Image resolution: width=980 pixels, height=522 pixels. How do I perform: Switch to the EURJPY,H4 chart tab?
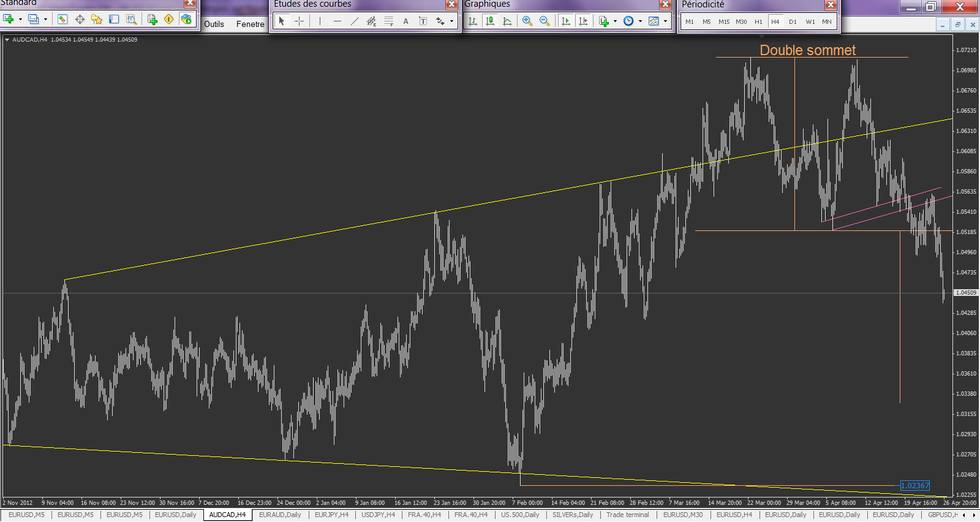tap(331, 515)
